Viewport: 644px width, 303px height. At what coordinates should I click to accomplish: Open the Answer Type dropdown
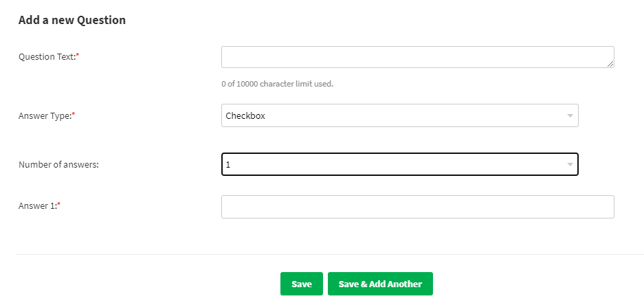tap(399, 116)
